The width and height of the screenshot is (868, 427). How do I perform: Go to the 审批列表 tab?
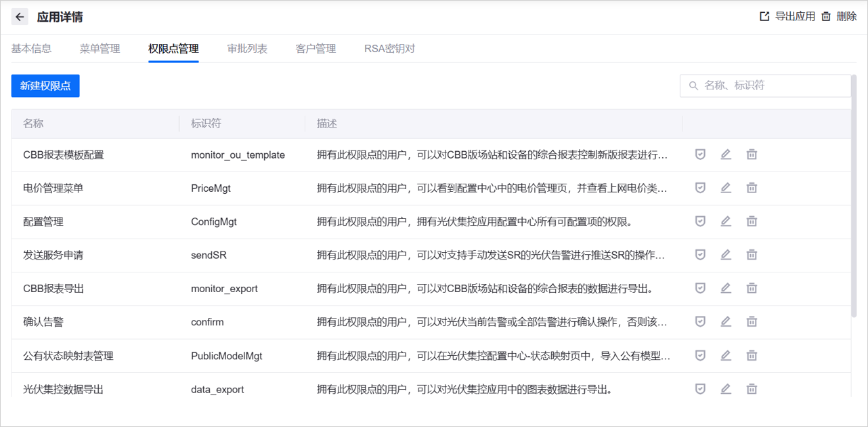tap(247, 49)
